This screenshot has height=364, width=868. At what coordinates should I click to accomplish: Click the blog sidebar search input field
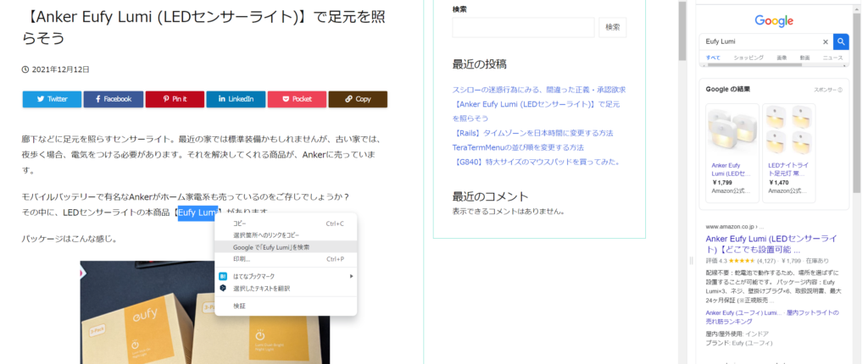pos(523,27)
